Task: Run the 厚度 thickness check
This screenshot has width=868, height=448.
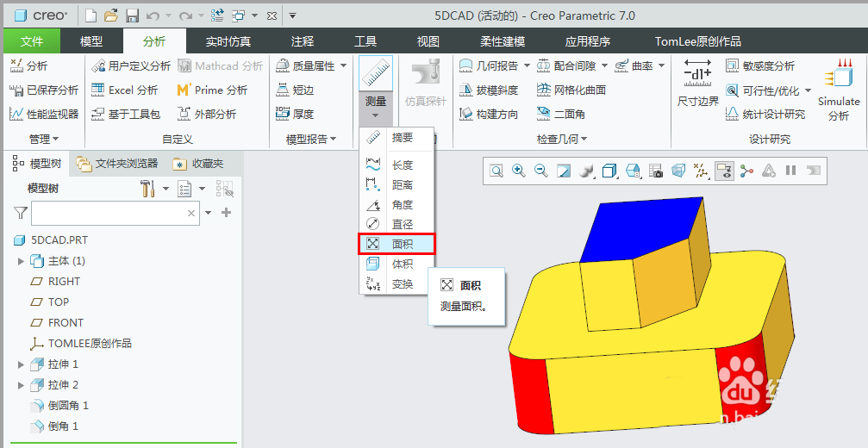Action: point(295,114)
